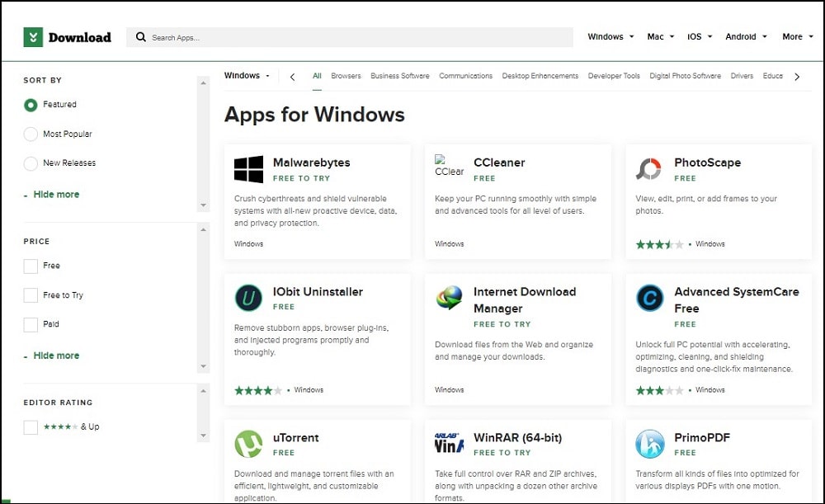The width and height of the screenshot is (825, 504).
Task: Click the search magnifier icon
Action: coord(140,37)
